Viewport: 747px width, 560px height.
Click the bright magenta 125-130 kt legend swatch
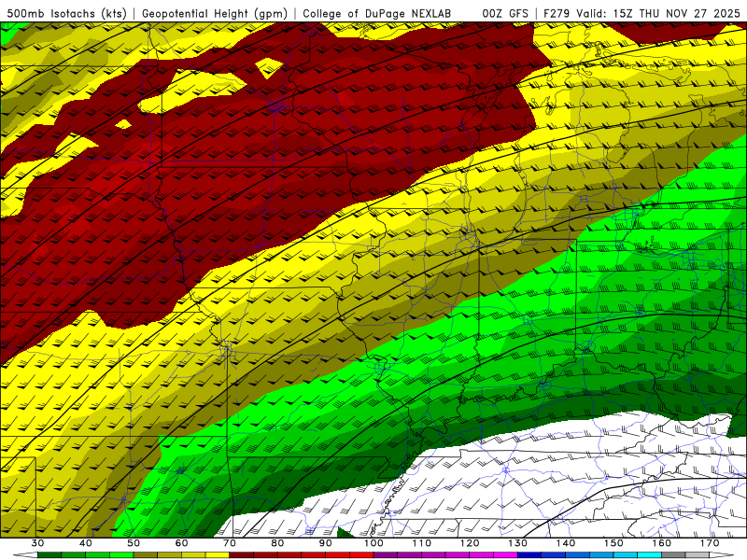(506, 555)
